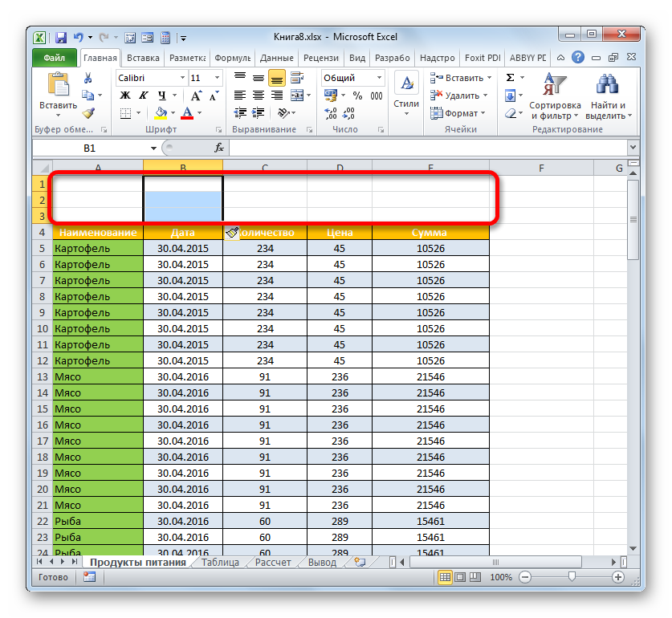Click the Fill down icon
Image resolution: width=672 pixels, height=618 pixels.
510,96
